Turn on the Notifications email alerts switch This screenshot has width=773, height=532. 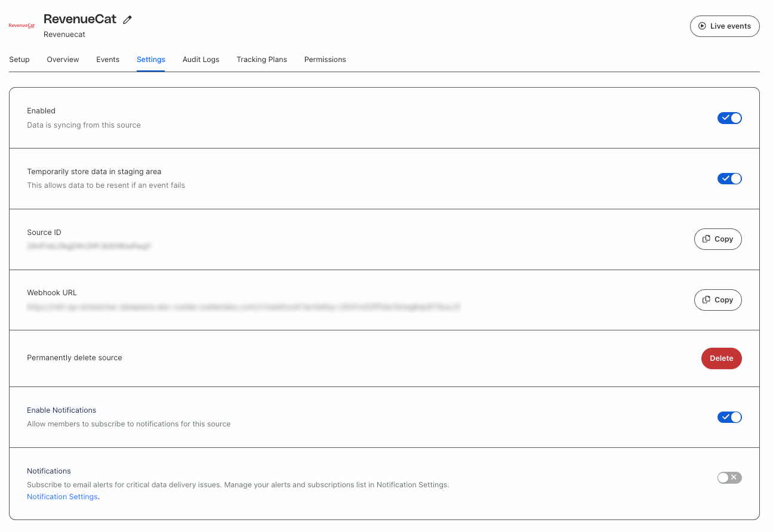(729, 478)
